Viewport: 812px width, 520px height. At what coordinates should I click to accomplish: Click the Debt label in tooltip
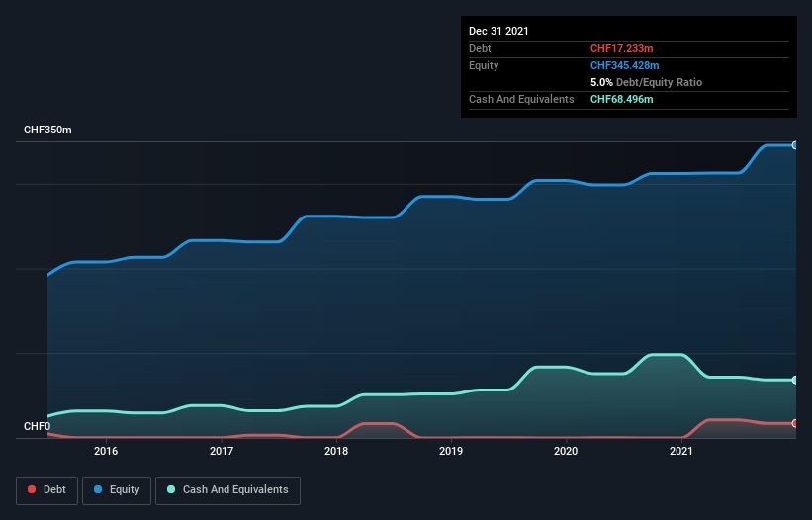(x=480, y=48)
